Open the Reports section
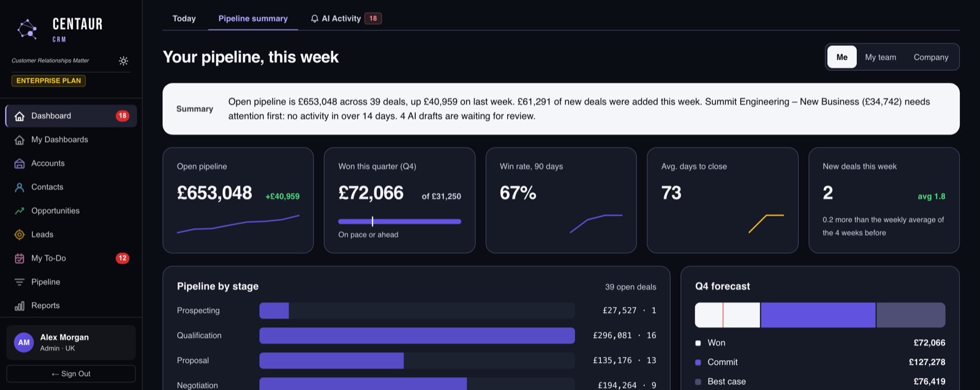Screen dimensions: 980x390 71,306
